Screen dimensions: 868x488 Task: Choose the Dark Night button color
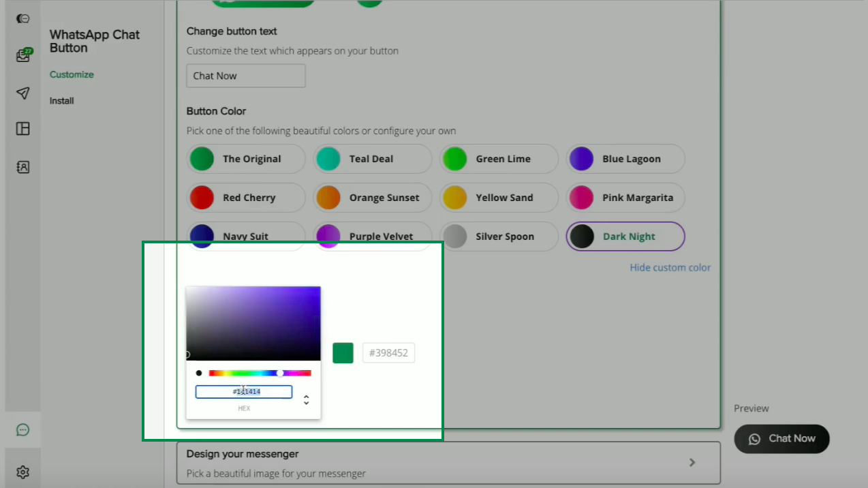pyautogui.click(x=625, y=237)
